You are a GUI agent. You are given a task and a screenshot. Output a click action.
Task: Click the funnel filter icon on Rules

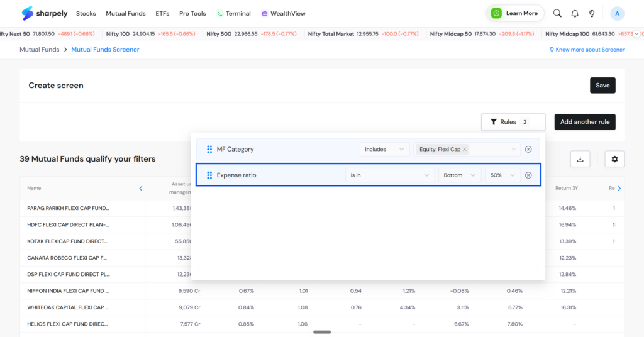(493, 122)
